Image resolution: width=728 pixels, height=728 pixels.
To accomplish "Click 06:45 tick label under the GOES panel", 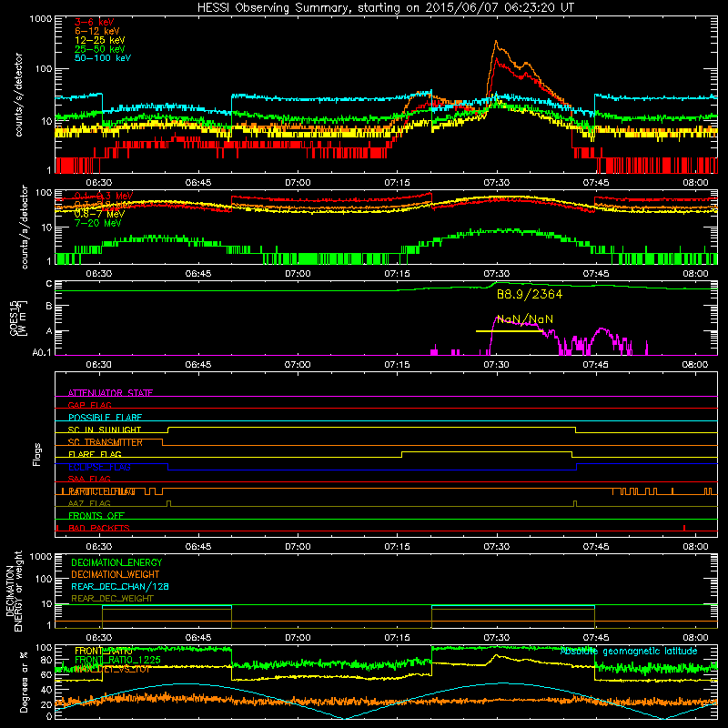I will pos(197,365).
